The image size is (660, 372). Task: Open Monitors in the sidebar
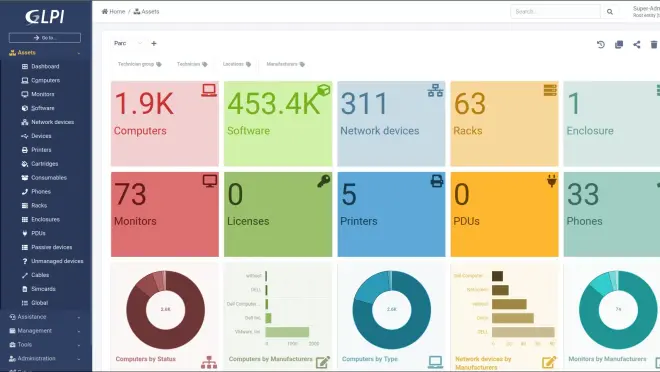pos(38,94)
